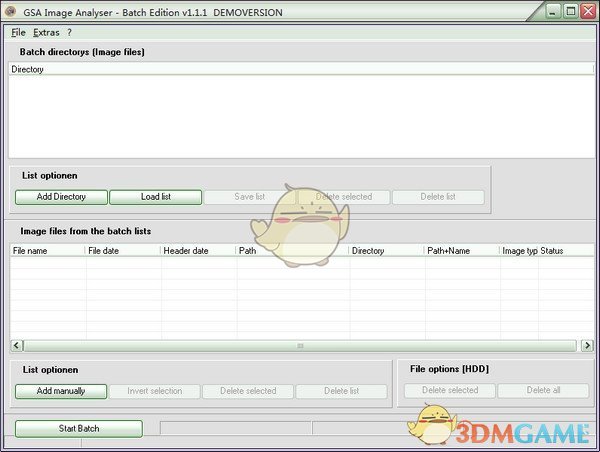This screenshot has width=600, height=452.
Task: Click the Add manually button
Action: pos(61,391)
